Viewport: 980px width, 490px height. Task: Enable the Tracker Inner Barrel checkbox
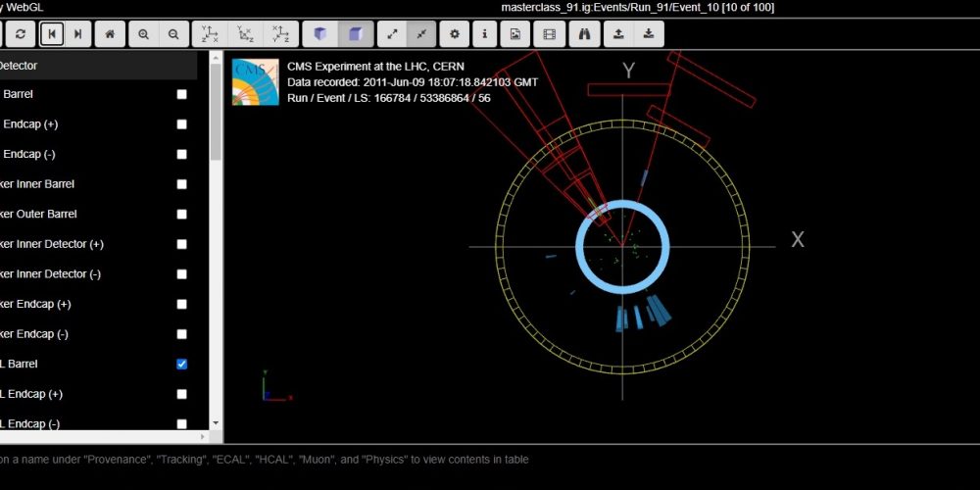coord(181,184)
